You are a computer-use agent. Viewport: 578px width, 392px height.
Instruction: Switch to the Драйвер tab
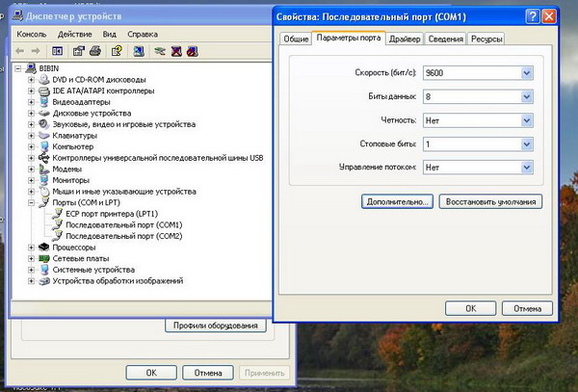coord(405,39)
